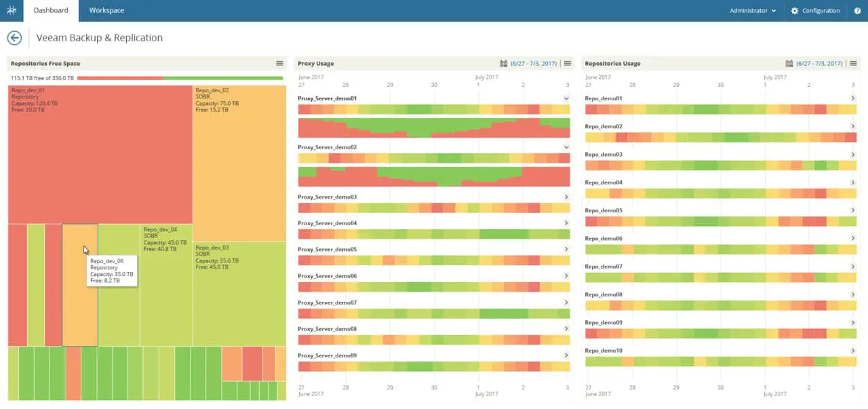Select the Dashboard tab
This screenshot has height=409, width=868.
point(51,11)
